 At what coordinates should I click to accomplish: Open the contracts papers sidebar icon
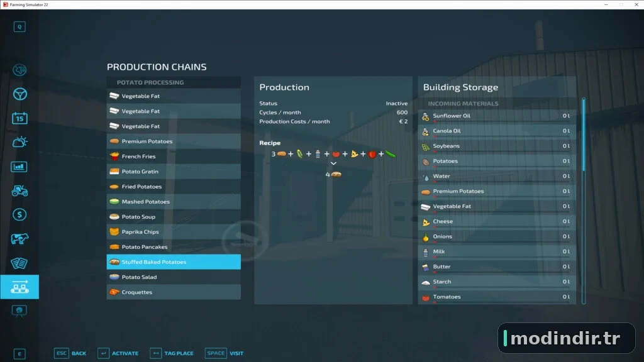tap(19, 263)
